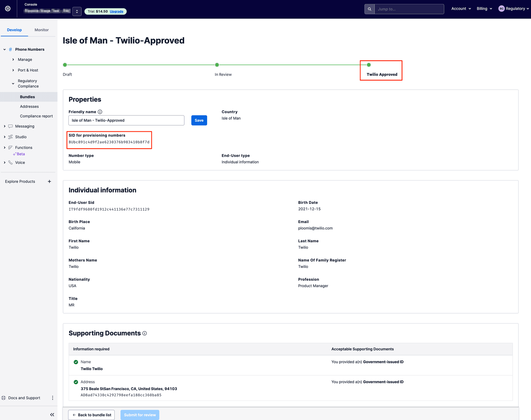Open the Billing dropdown menu
Viewport: 531px width, 420px height.
484,9
